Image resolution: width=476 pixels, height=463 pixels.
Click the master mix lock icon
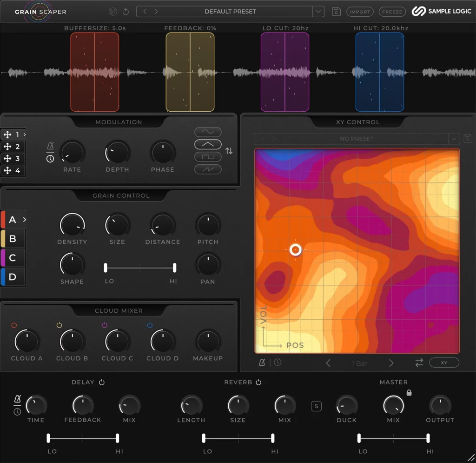[x=409, y=393]
